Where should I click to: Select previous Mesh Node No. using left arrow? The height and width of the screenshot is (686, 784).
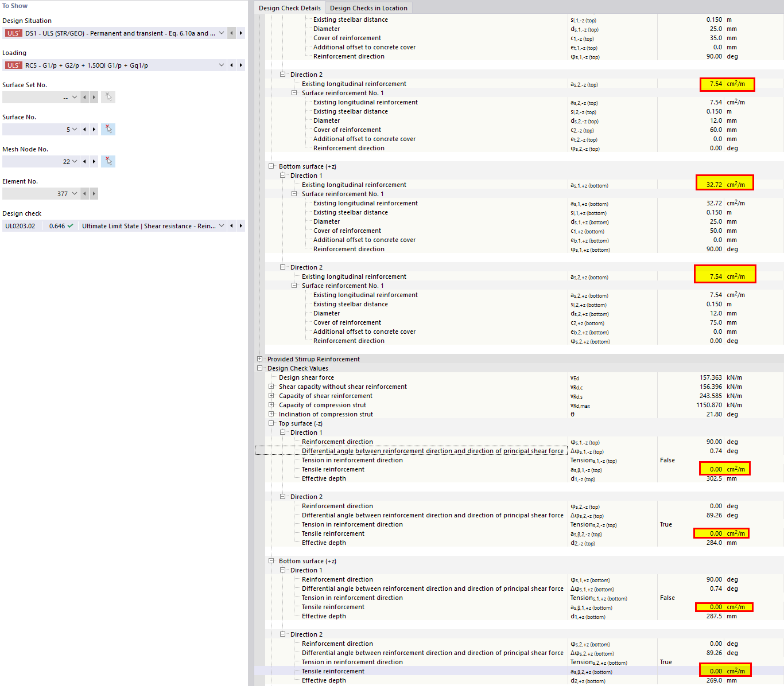(84, 162)
